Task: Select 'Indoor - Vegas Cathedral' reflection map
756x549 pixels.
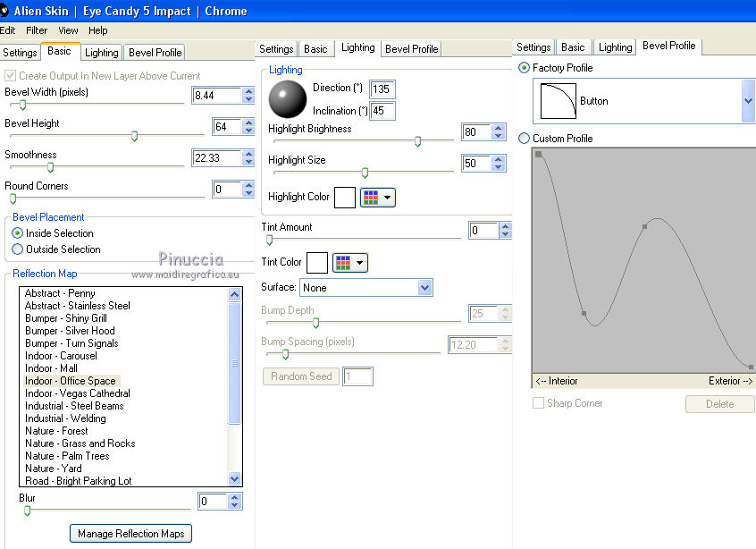Action: (78, 393)
